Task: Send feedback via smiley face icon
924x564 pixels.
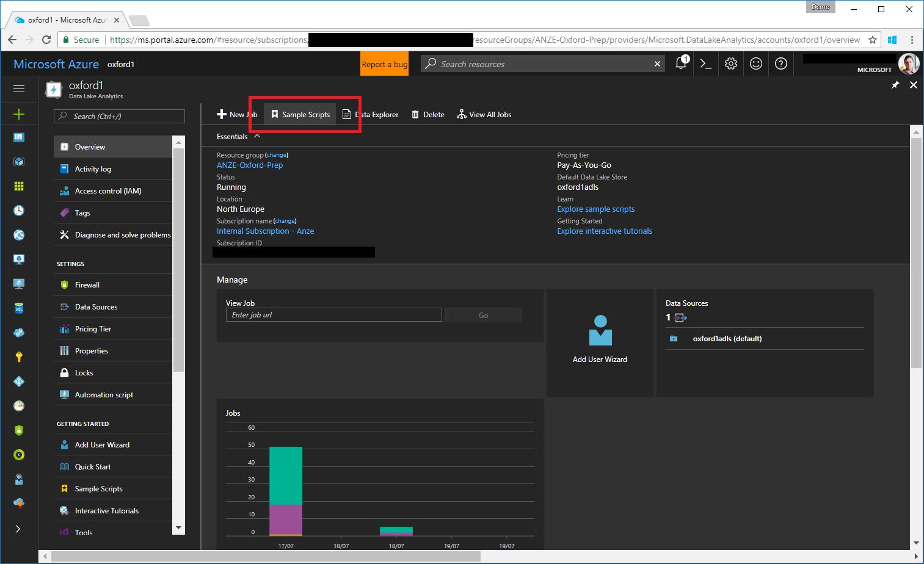Action: 756,63
